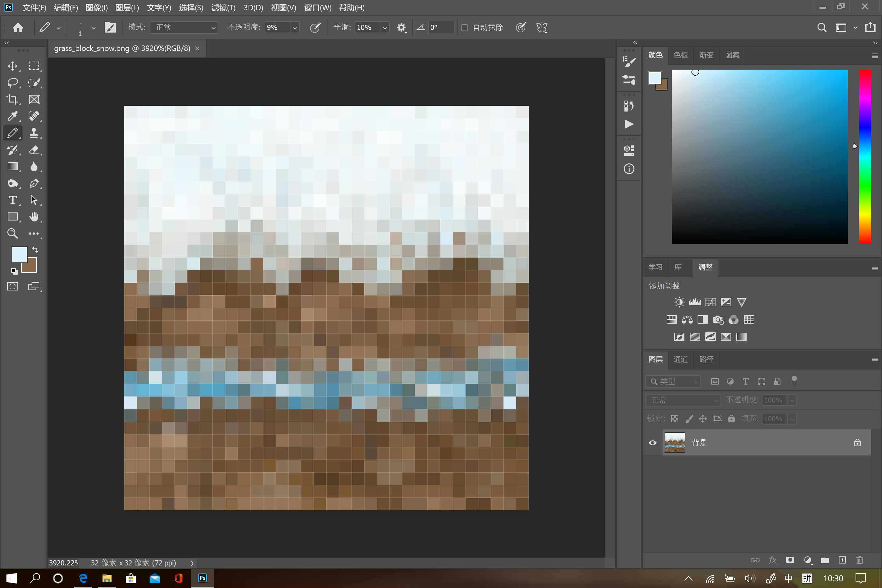
Task: Open the Edit Toolbar three-dots menu
Action: 34,234
